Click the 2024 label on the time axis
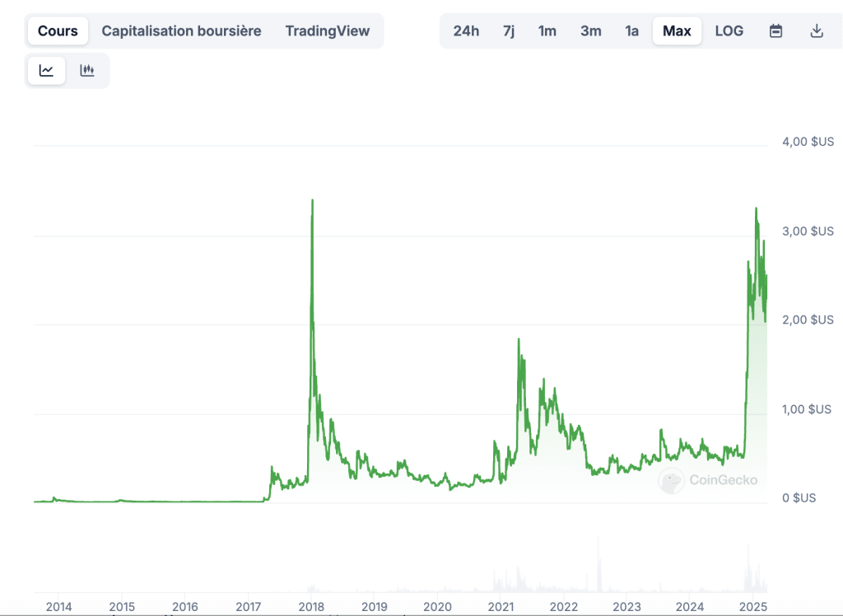This screenshot has width=843, height=616. tap(690, 607)
